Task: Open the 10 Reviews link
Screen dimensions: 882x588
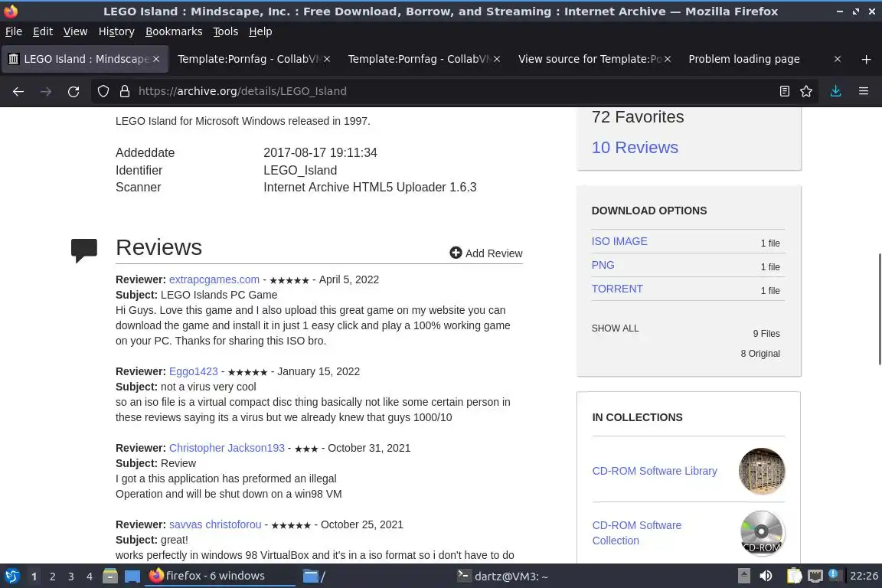Action: [635, 148]
